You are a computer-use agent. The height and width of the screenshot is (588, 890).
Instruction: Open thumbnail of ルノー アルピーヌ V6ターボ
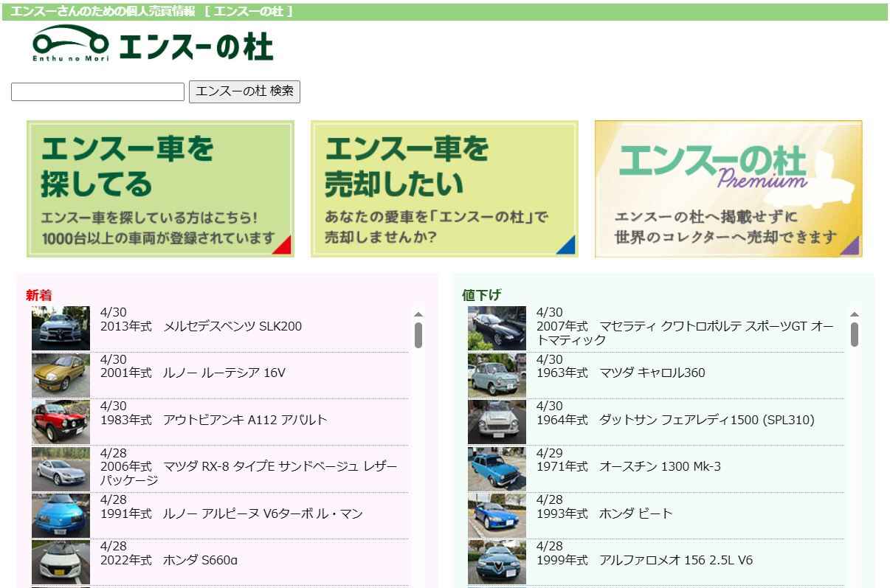[x=61, y=516]
